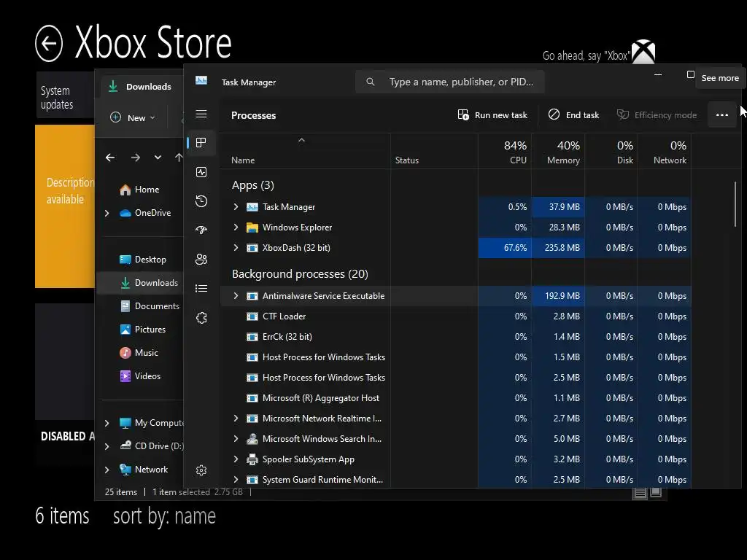
Task: Click Efficiency mode button
Action: pos(657,114)
